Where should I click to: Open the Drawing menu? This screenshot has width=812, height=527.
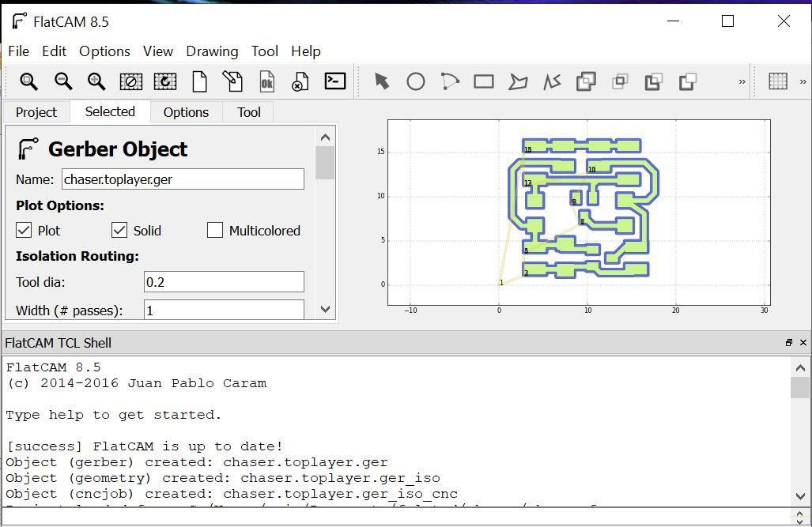[x=212, y=51]
